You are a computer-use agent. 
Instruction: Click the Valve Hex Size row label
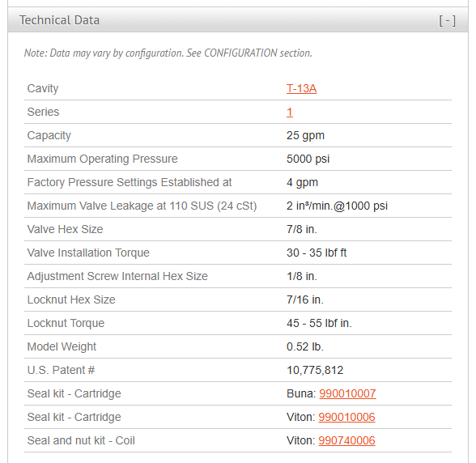pos(65,229)
